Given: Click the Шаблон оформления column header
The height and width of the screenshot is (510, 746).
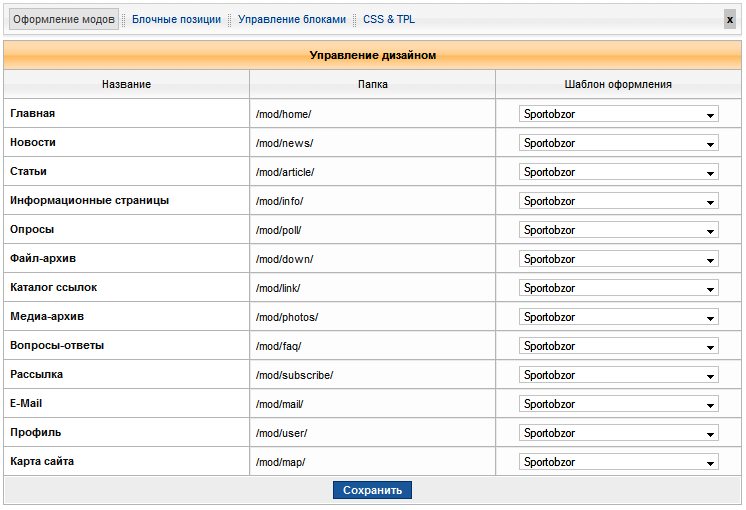Looking at the screenshot, I should [x=618, y=84].
